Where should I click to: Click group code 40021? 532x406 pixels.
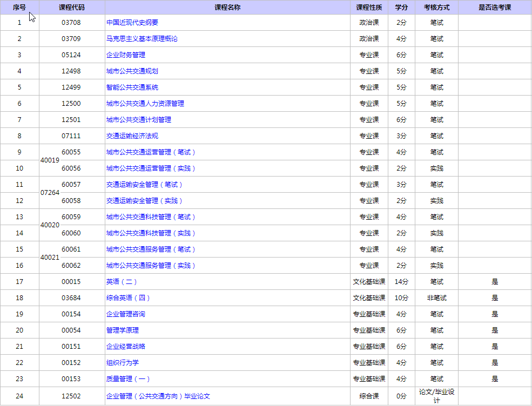tap(50, 258)
